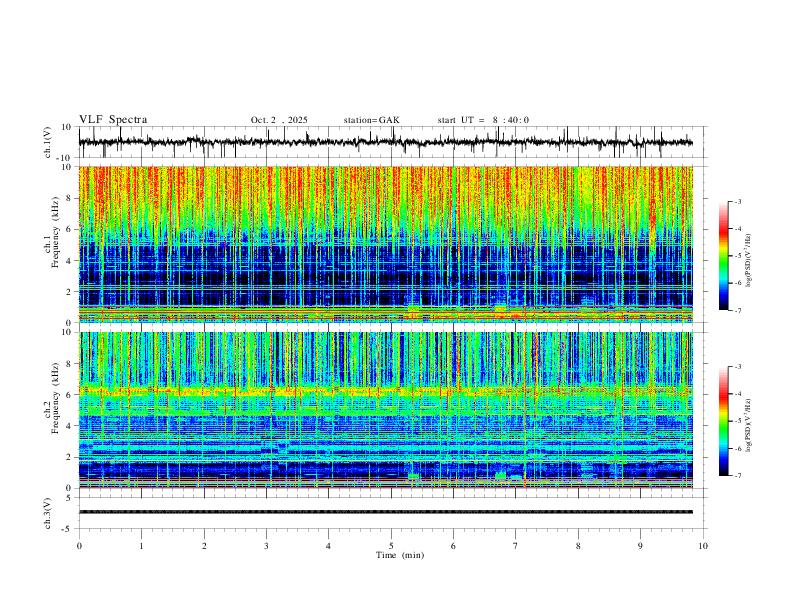The width and height of the screenshot is (792, 612).
Task: Click the 'ch.1(V)' waveform axis label
Action: coord(47,142)
